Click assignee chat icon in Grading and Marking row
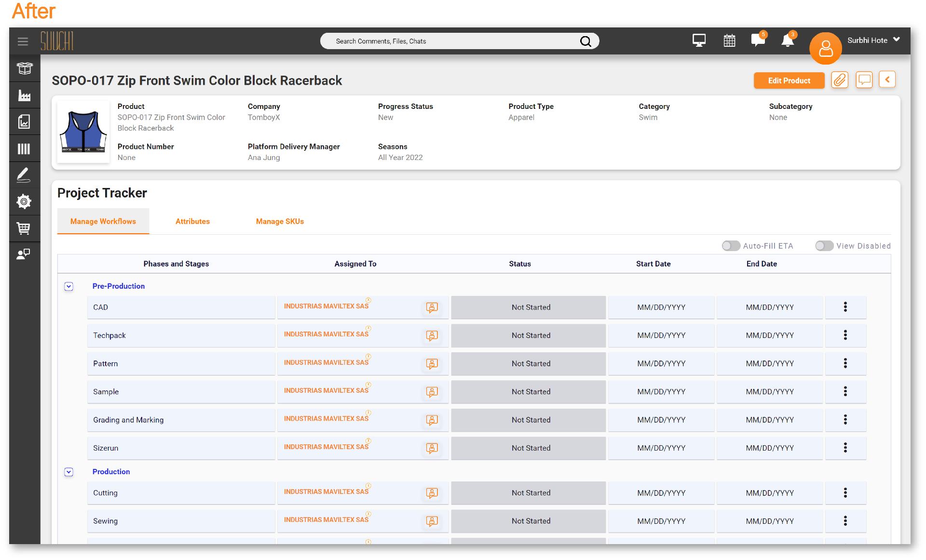The height and width of the screenshot is (560, 926). [x=432, y=420]
